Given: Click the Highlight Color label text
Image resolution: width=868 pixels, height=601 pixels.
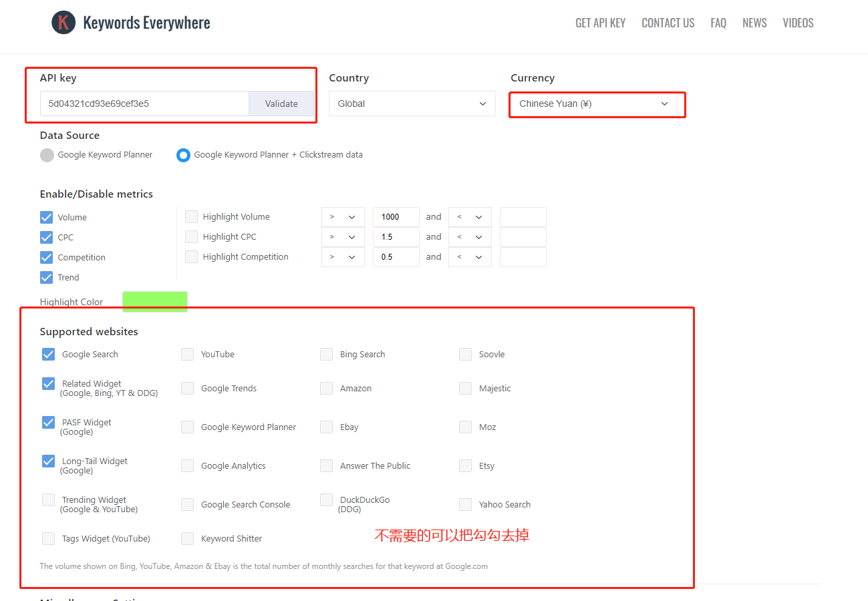Looking at the screenshot, I should [71, 302].
